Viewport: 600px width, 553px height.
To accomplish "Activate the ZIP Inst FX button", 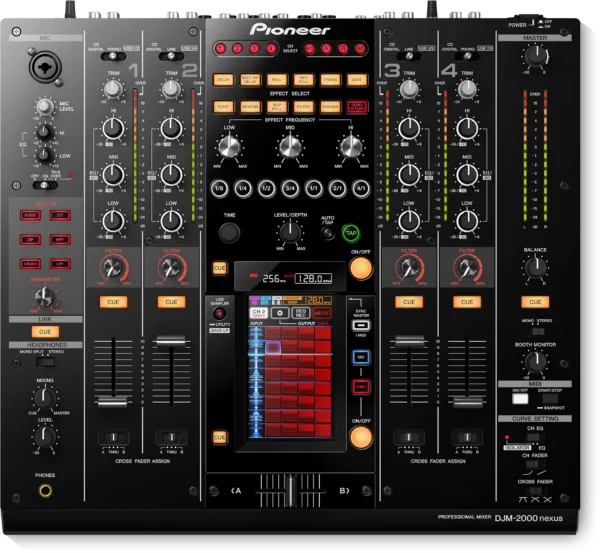I will click(x=30, y=240).
